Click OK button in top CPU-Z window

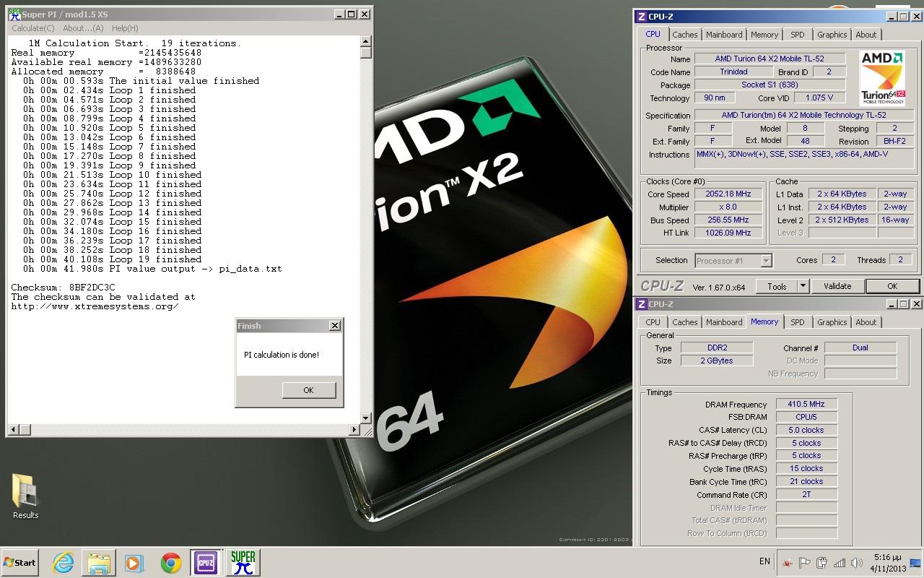tap(892, 286)
